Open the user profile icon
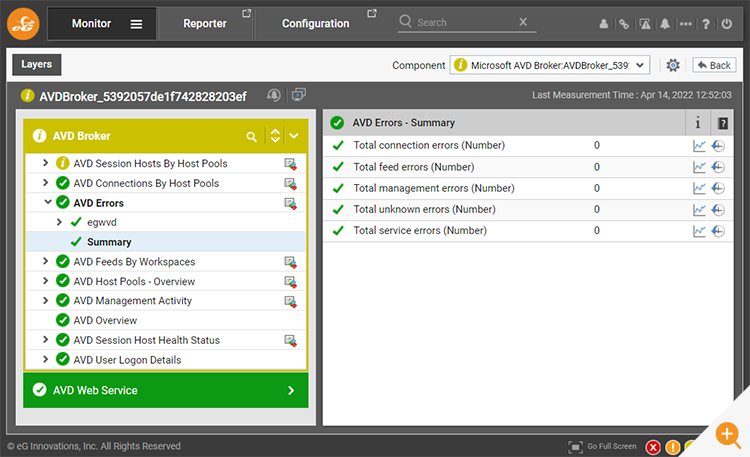The image size is (750, 457). [x=604, y=24]
